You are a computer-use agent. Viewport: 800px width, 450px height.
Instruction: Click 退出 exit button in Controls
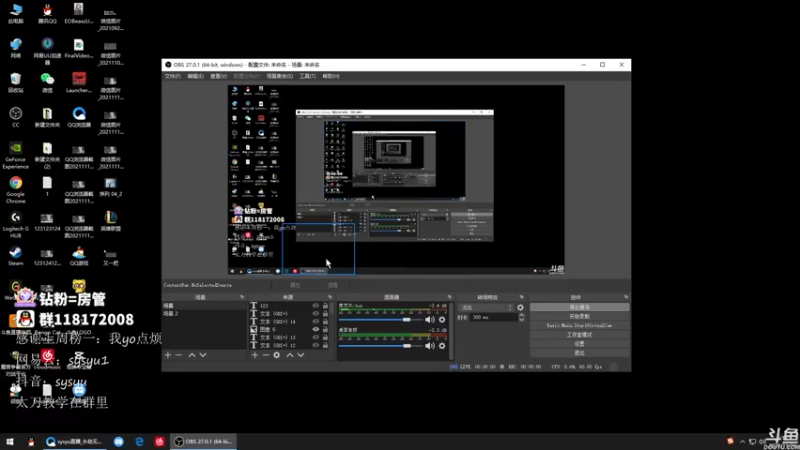[579, 353]
